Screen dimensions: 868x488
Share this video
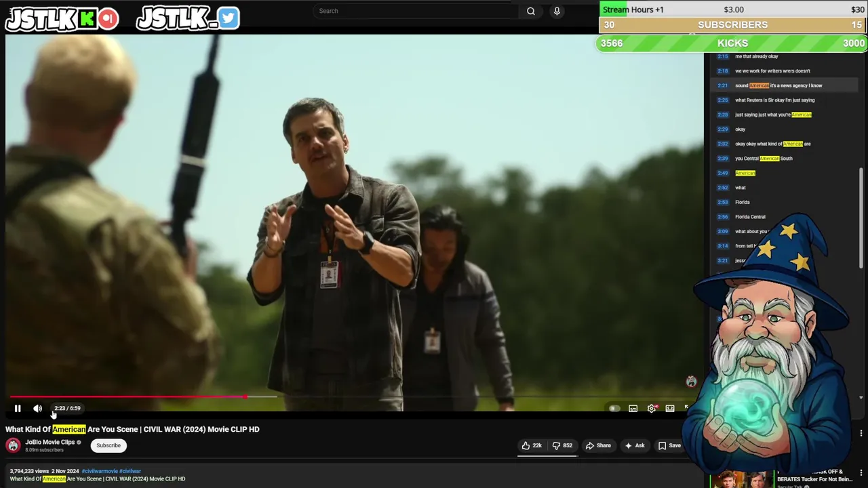pos(598,445)
